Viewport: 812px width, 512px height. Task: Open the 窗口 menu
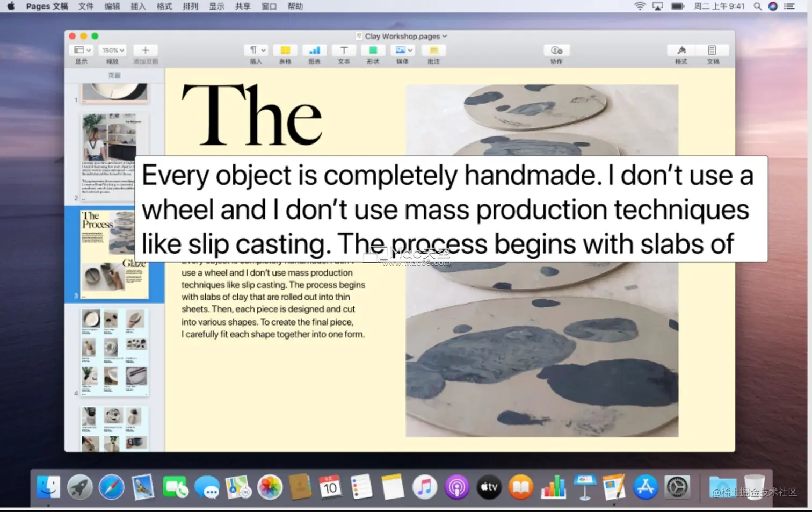269,6
